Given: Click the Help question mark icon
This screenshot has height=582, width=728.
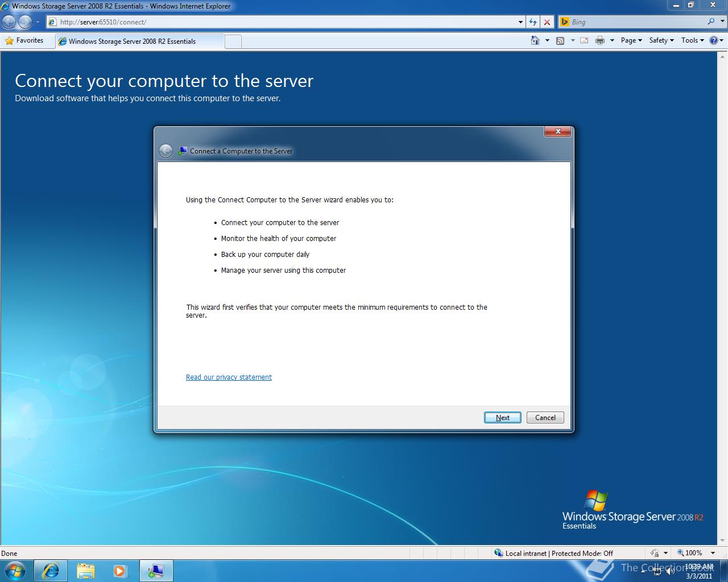Looking at the screenshot, I should (714, 40).
